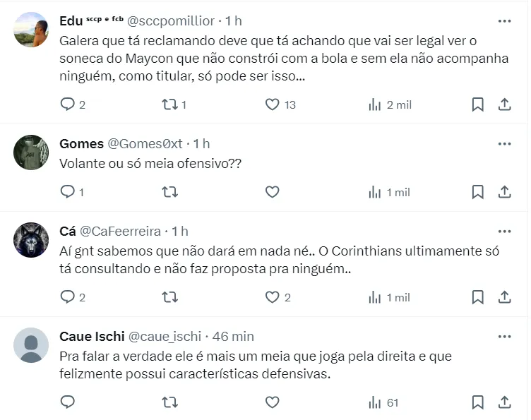531x420 pixels.
Task: Retweet Cá's tweet about Corinthians
Action: click(x=169, y=297)
